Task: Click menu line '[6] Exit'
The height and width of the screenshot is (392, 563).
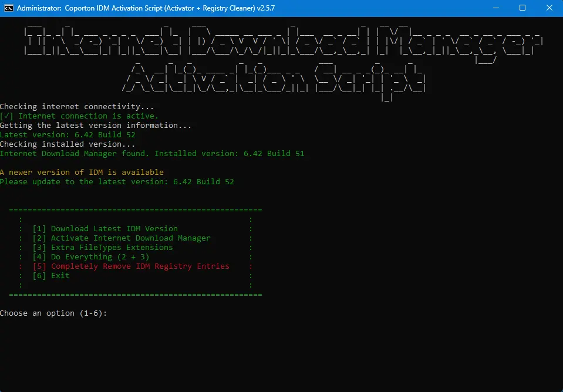Action: click(x=51, y=275)
